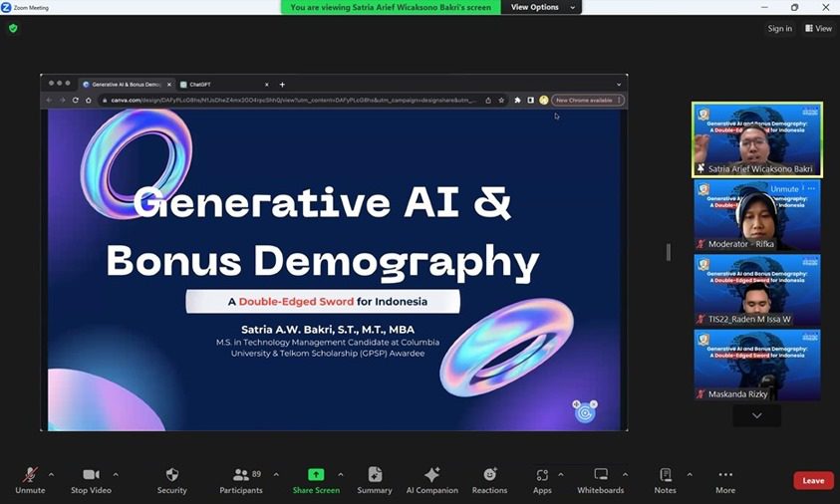Open Reactions menu
This screenshot has width=840, height=504.
489,480
